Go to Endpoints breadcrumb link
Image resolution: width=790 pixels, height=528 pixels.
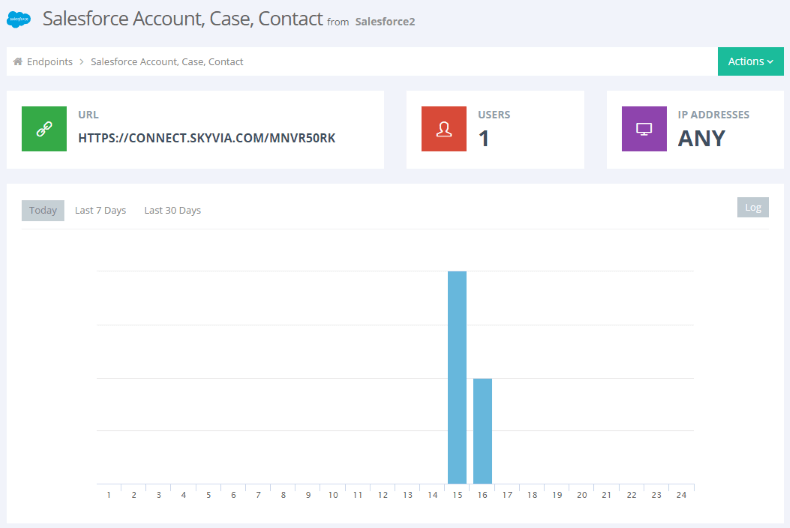[50, 61]
